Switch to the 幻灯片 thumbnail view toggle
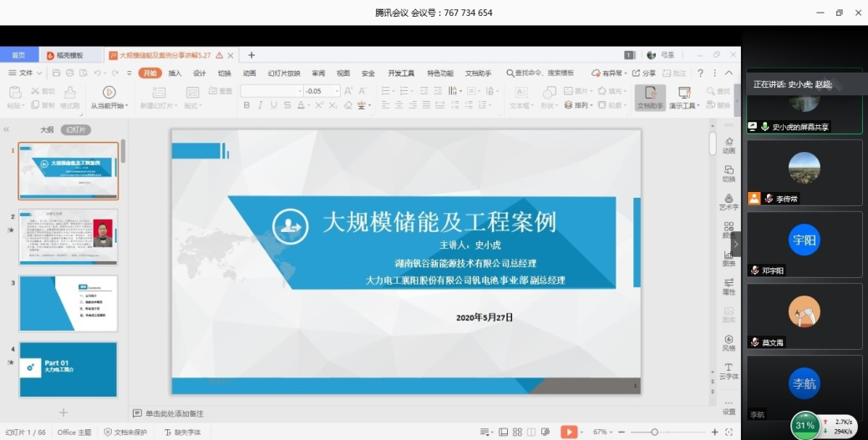The width and height of the screenshot is (868, 440). coord(75,130)
